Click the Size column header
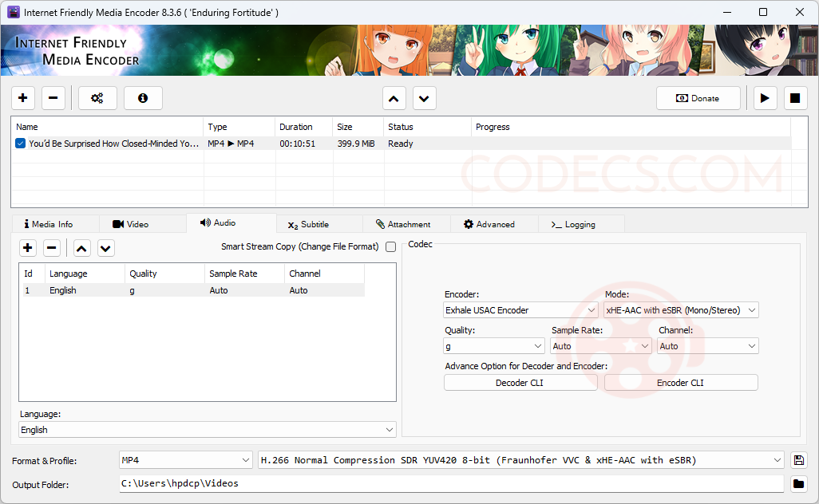This screenshot has width=819, height=504. [358, 127]
